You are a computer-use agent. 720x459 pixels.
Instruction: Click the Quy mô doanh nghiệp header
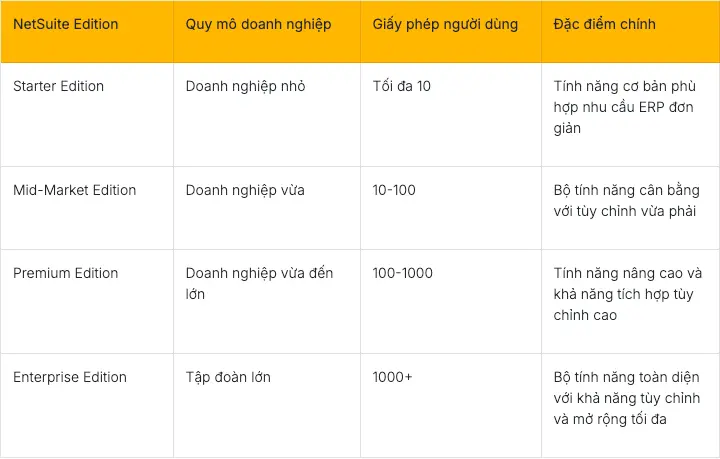coord(259,23)
